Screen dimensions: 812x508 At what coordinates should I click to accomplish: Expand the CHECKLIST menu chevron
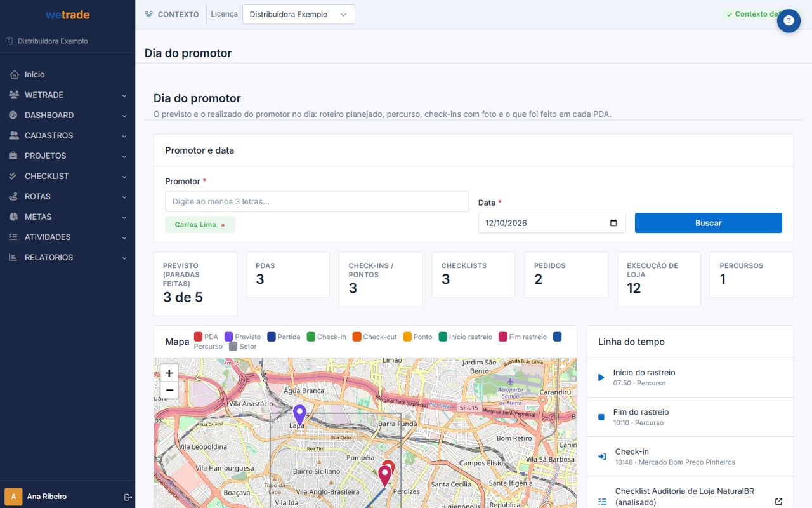pyautogui.click(x=124, y=177)
